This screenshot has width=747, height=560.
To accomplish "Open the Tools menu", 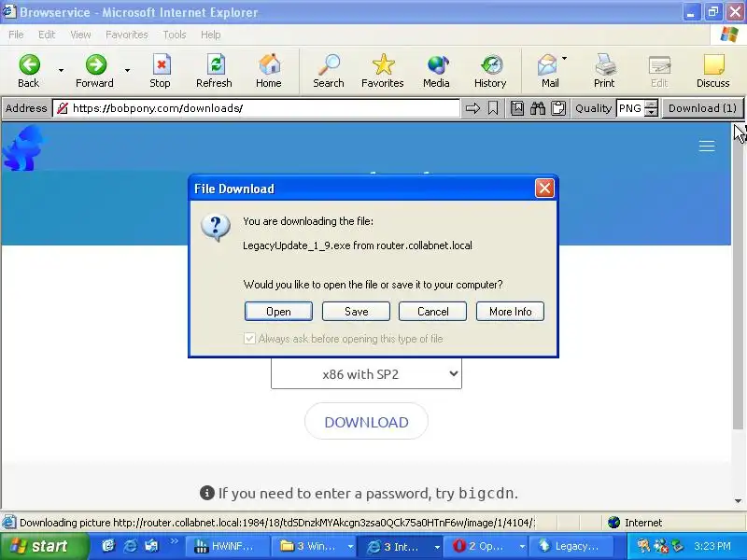I will pos(175,35).
